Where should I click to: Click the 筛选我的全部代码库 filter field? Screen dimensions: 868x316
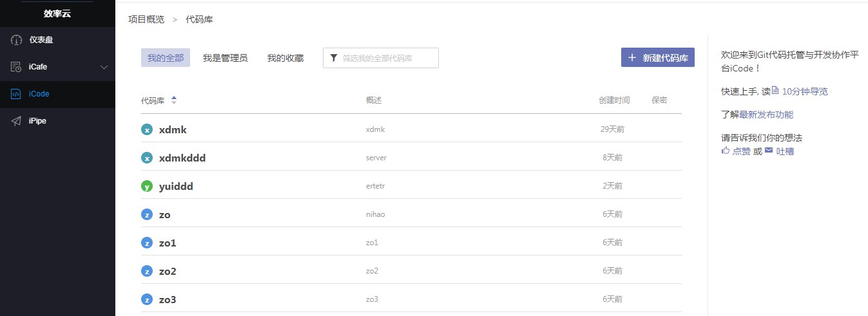click(381, 58)
